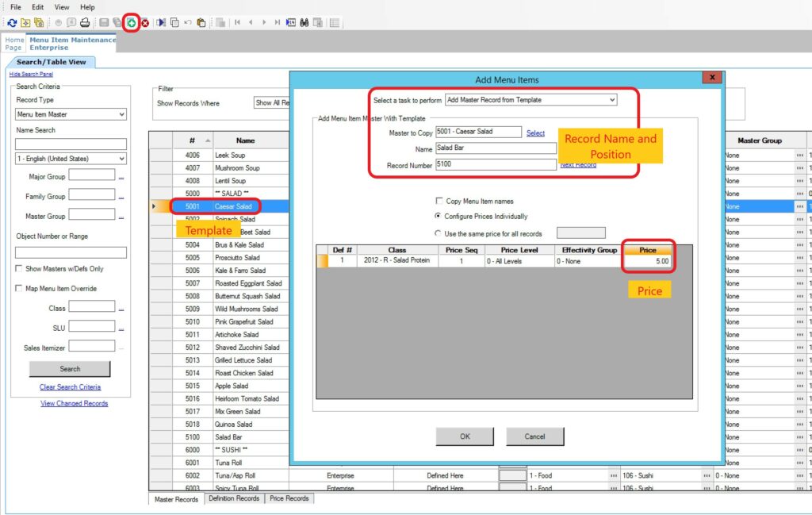This screenshot has width=812, height=515.
Task: Go to the first record icon
Action: pyautogui.click(x=237, y=23)
